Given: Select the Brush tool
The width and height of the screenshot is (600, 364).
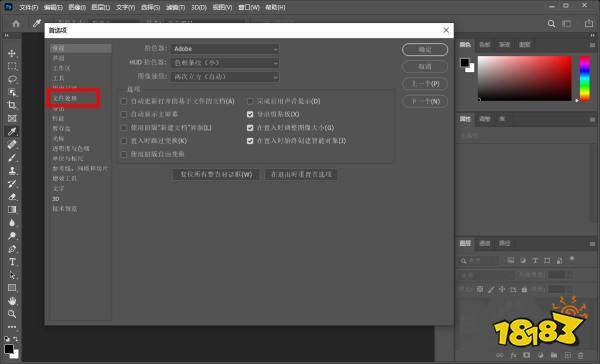Looking at the screenshot, I should [x=12, y=157].
